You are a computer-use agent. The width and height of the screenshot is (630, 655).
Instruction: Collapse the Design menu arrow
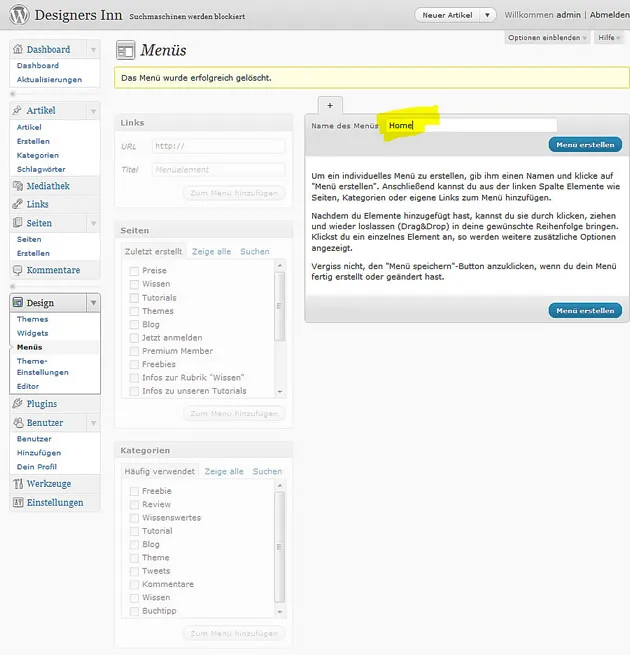pyautogui.click(x=93, y=303)
